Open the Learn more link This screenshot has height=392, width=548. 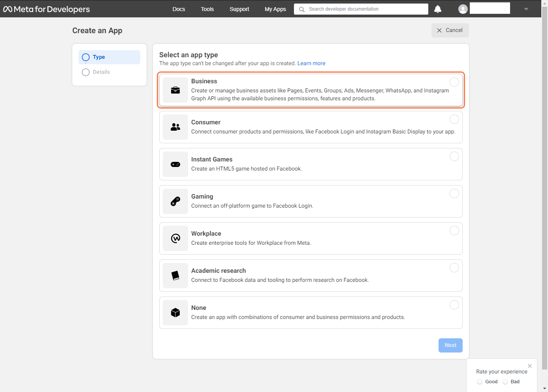coord(311,63)
